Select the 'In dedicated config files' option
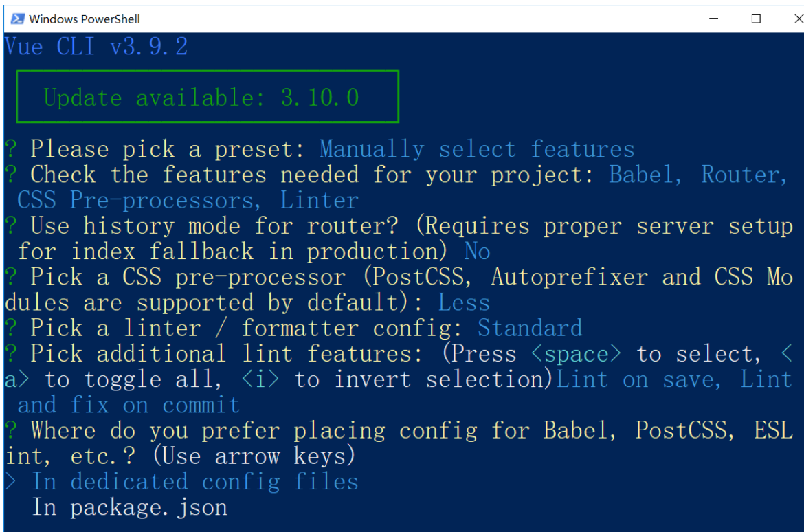 tap(195, 482)
